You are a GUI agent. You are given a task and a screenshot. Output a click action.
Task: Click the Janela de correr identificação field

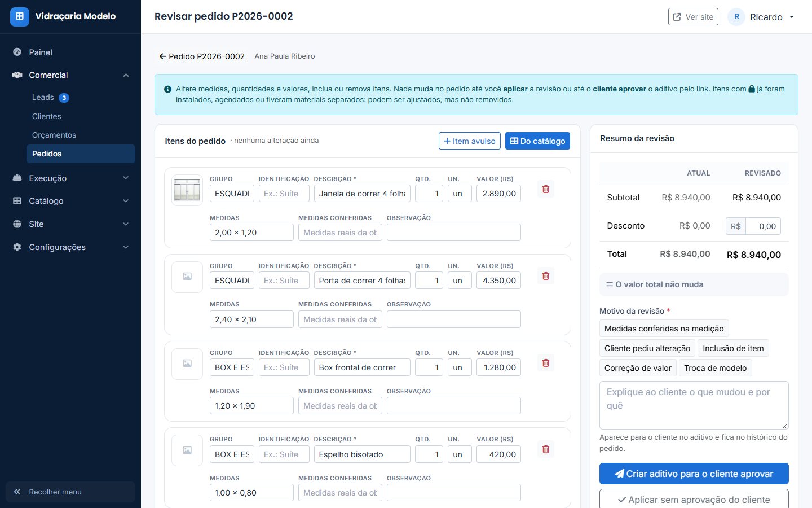(284, 194)
